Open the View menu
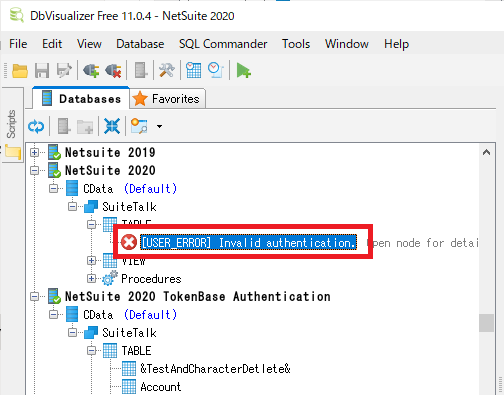Viewport: 504px width, 395px height. coord(89,44)
